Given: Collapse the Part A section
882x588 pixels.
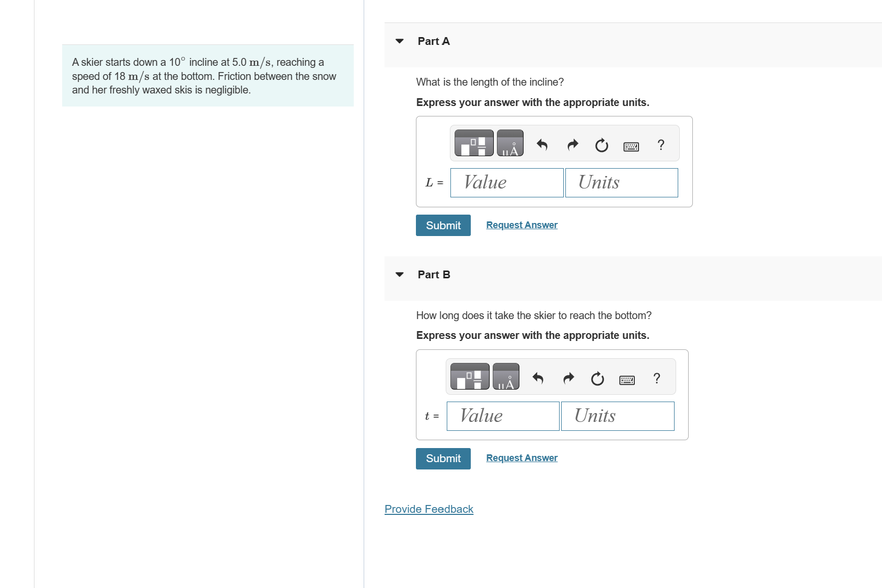Looking at the screenshot, I should 400,41.
